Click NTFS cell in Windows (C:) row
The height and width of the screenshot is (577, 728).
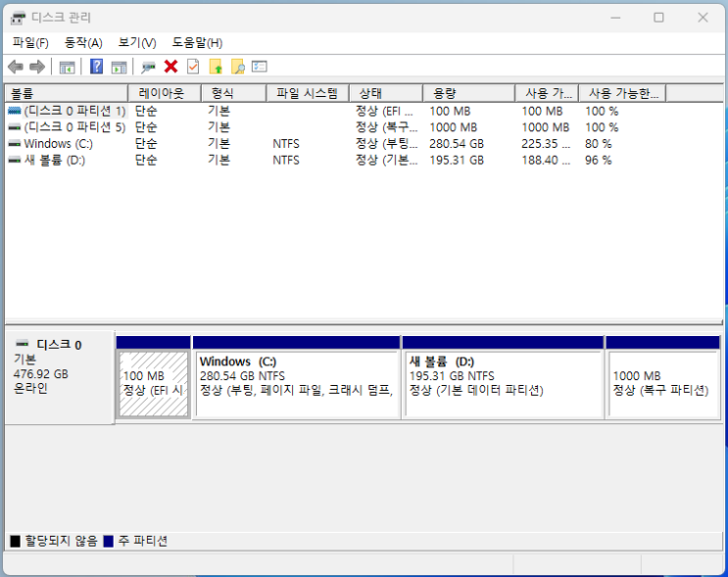coord(285,144)
